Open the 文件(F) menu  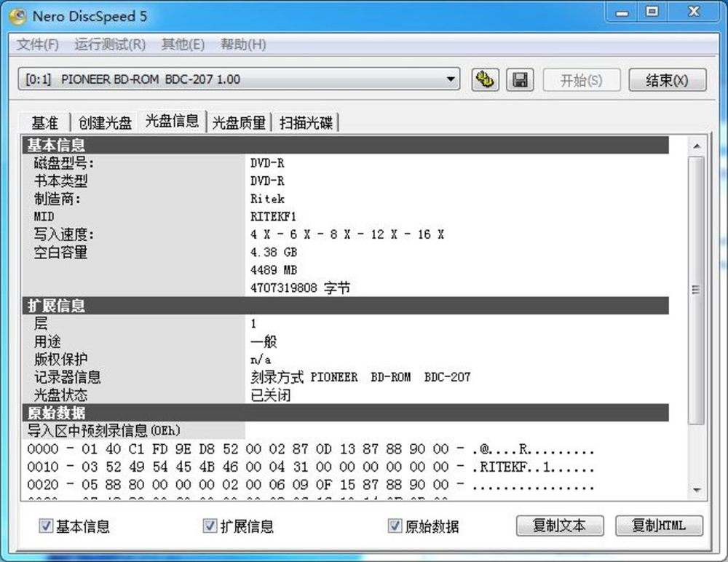(38, 44)
